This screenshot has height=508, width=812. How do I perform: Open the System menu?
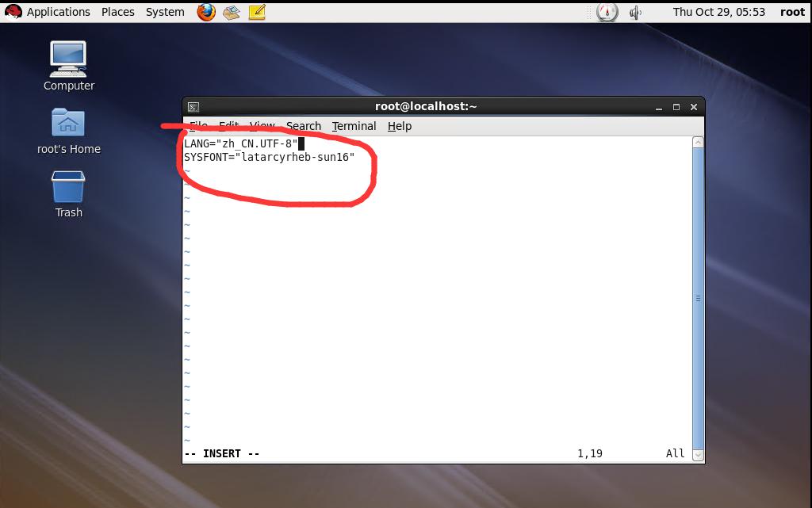coord(165,12)
